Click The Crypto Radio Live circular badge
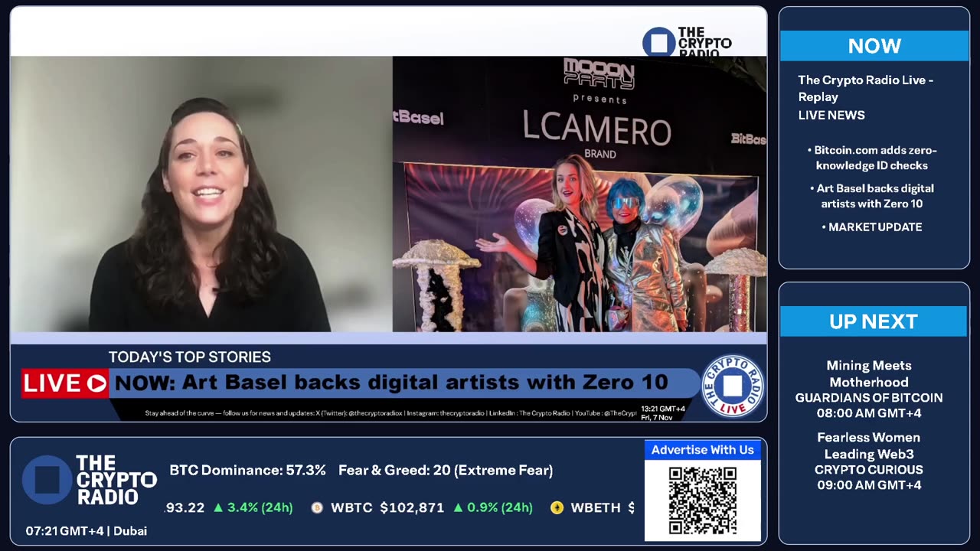This screenshot has width=980, height=551. (x=732, y=386)
